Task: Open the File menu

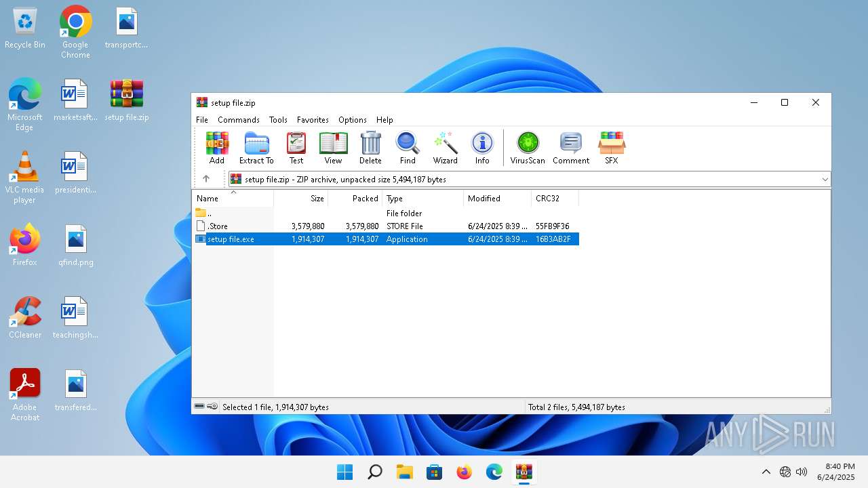Action: point(202,119)
